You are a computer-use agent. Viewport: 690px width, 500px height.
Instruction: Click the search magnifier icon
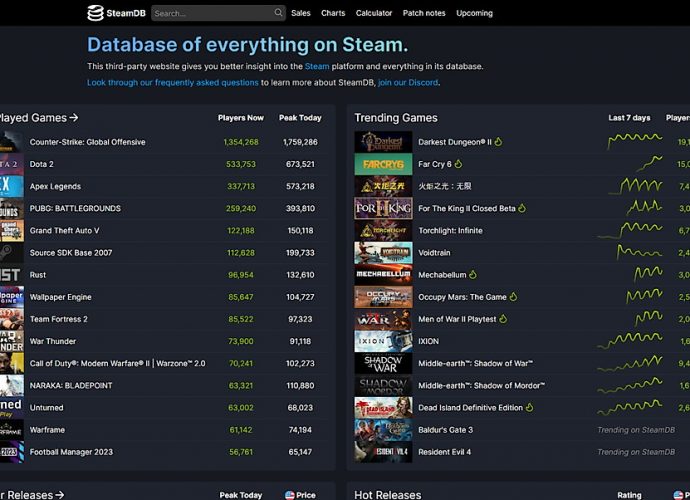click(x=278, y=13)
